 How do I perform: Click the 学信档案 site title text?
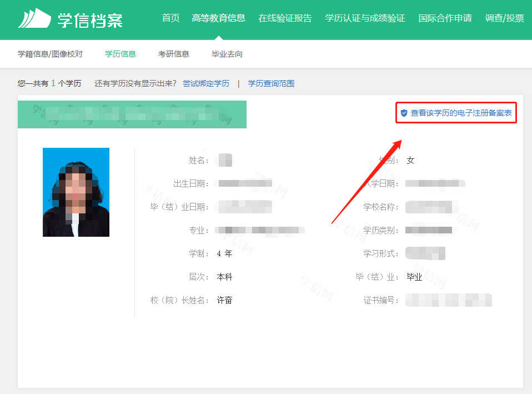(90, 19)
